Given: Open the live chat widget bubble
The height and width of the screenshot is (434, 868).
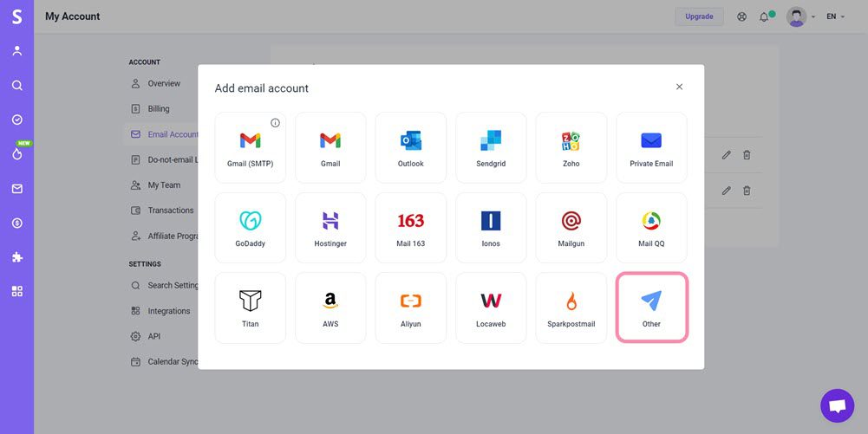Looking at the screenshot, I should (837, 405).
